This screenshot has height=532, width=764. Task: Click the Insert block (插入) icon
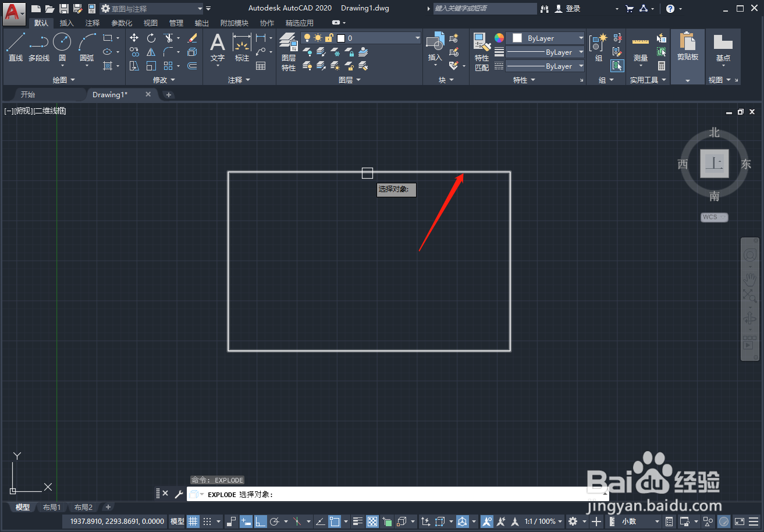(x=435, y=47)
